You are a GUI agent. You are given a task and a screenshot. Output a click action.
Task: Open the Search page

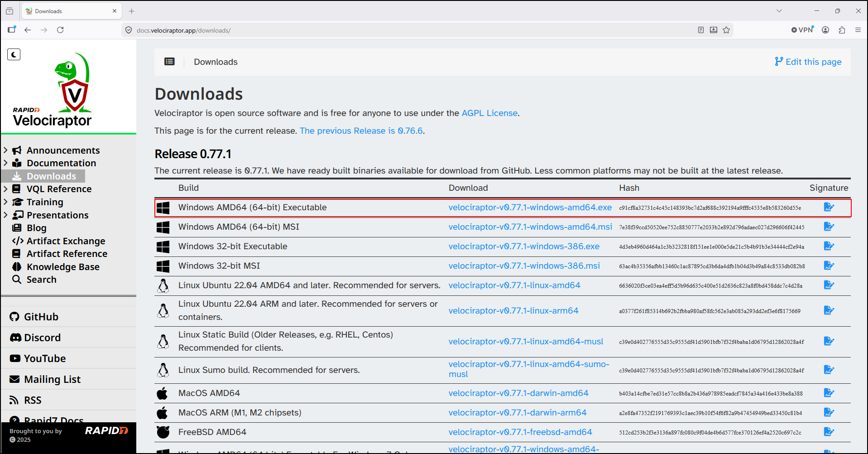click(x=41, y=279)
